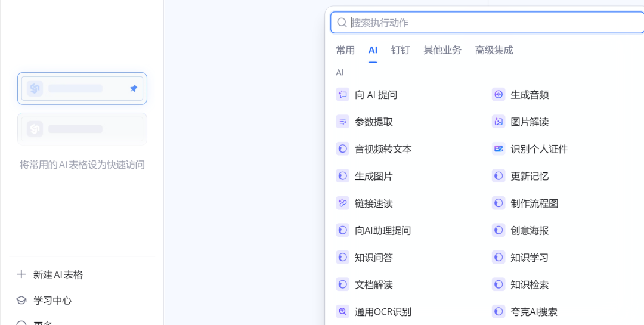Image resolution: width=644 pixels, height=325 pixels.
Task: Click the 知识学习 icon
Action: tap(499, 257)
